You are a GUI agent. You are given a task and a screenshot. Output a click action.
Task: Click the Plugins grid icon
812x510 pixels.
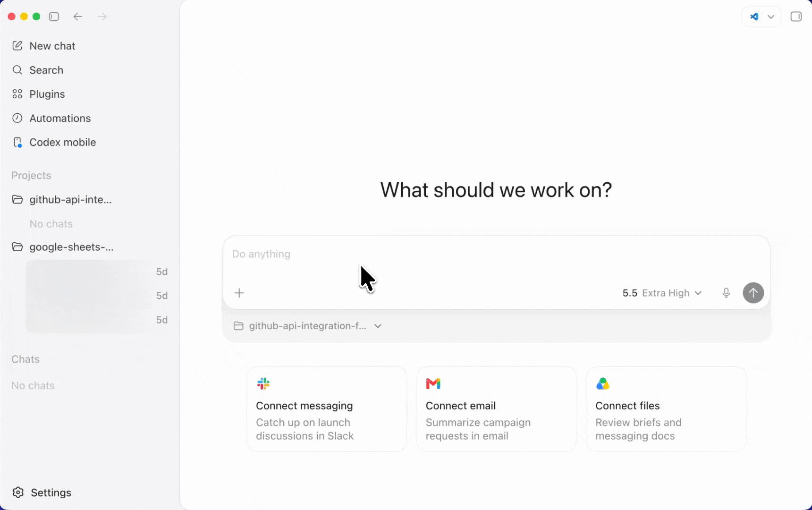(17, 94)
